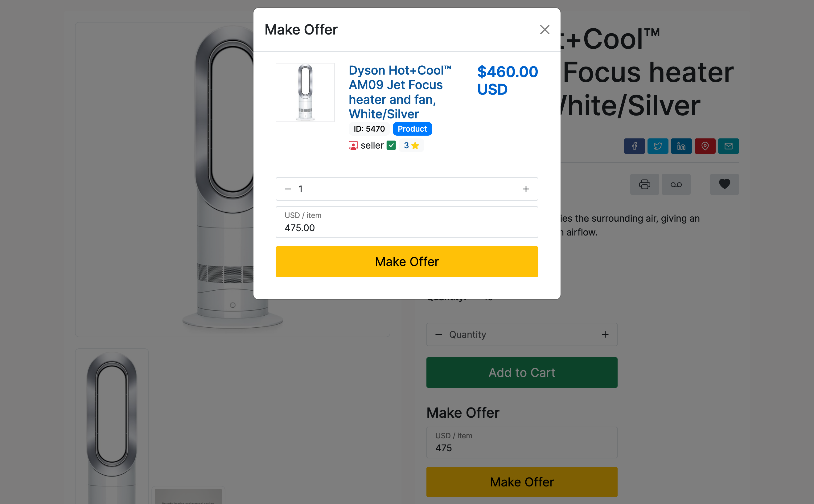This screenshot has width=814, height=504.
Task: Click the 3-star seller rating badge
Action: point(411,146)
